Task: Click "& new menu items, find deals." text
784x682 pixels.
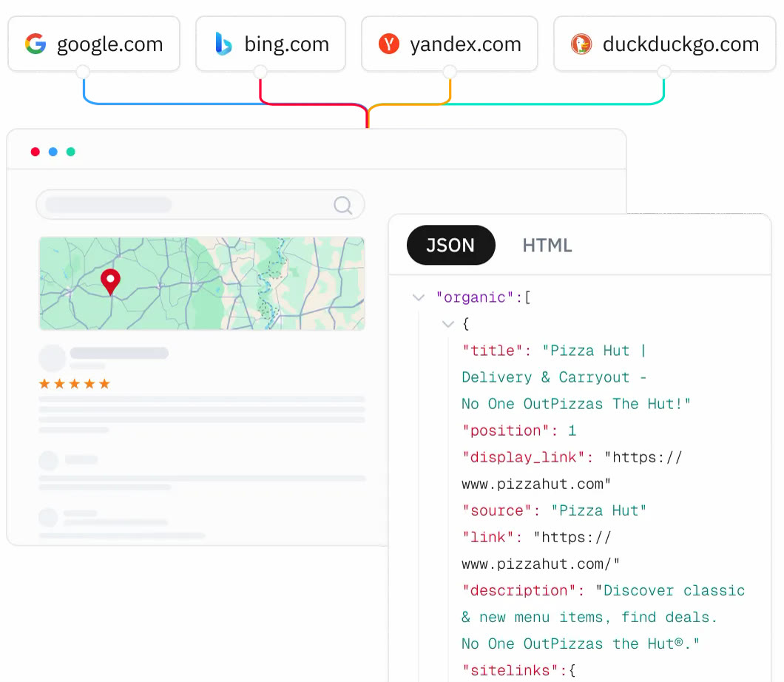Action: click(589, 618)
